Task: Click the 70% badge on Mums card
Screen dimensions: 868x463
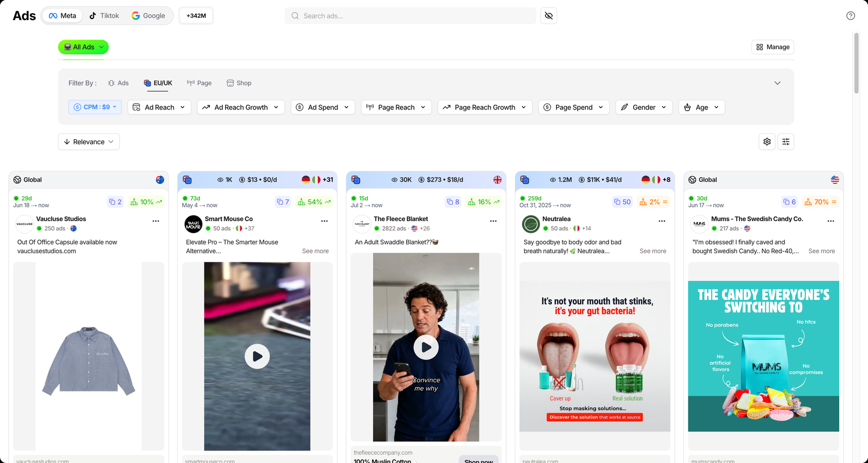Action: pos(820,202)
